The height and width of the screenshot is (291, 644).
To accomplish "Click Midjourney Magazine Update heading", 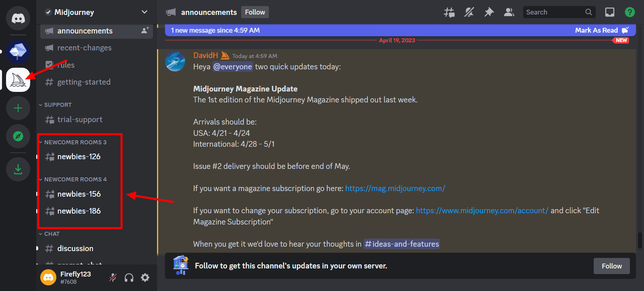I will coord(245,89).
